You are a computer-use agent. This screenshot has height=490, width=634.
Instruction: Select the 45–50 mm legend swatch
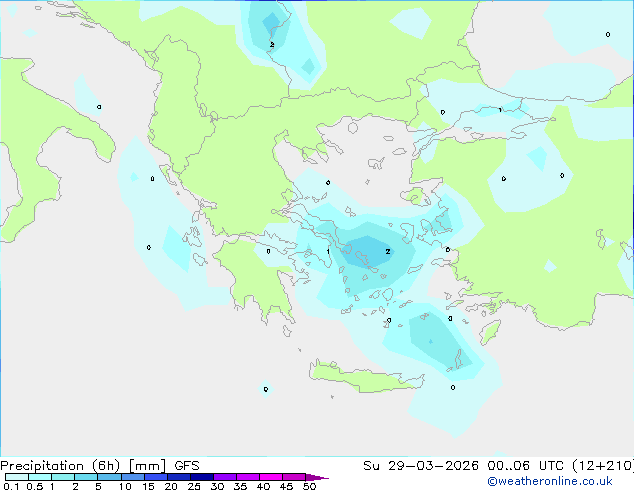click(294, 477)
